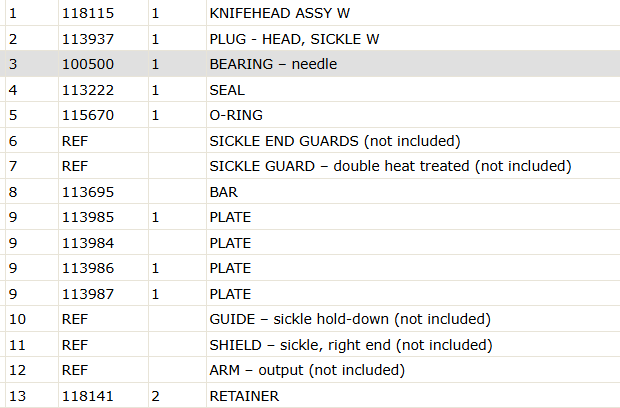This screenshot has width=620, height=408.
Task: Select the BAR row with 113695
Action: tap(310, 191)
